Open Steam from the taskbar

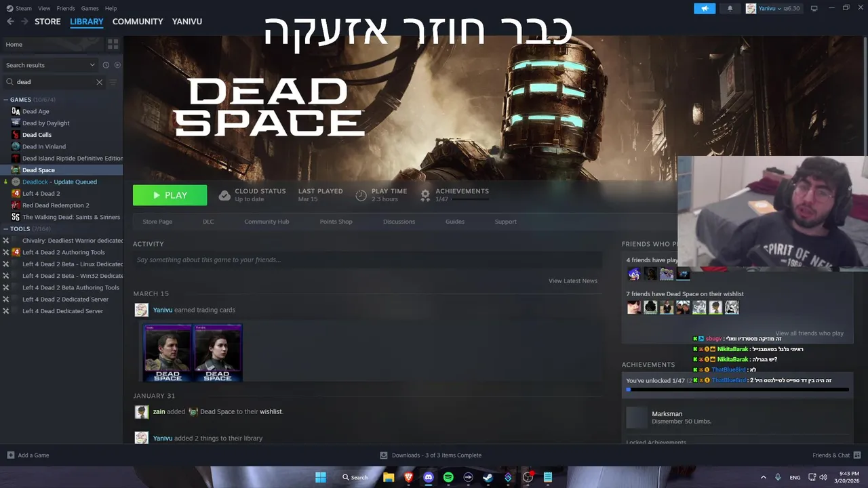click(x=488, y=477)
